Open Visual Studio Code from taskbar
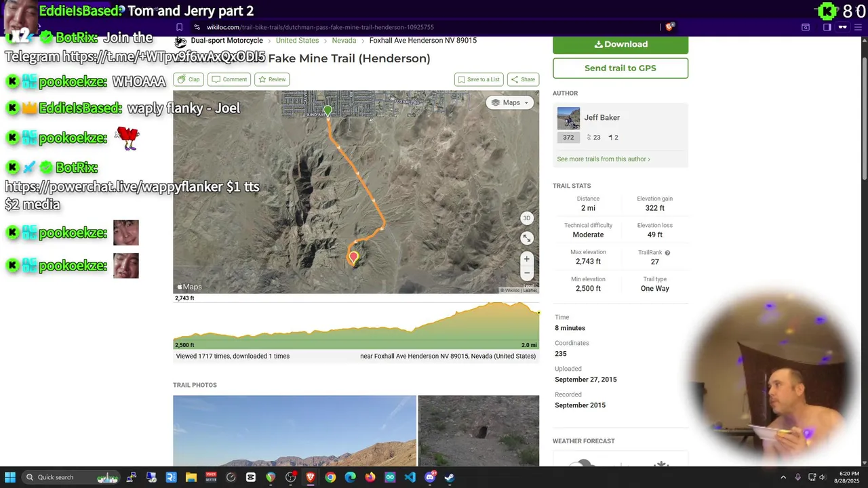 point(410,477)
